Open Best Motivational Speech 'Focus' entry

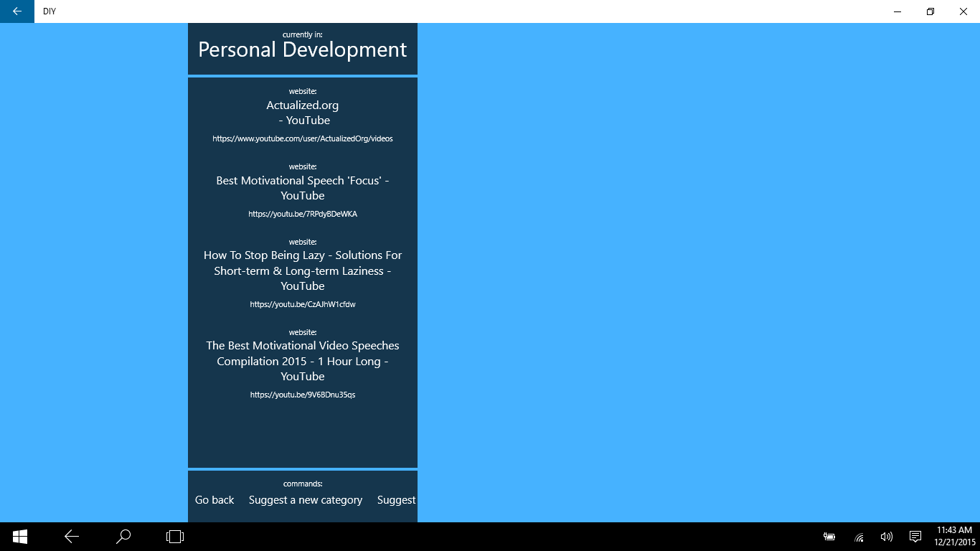[303, 188]
